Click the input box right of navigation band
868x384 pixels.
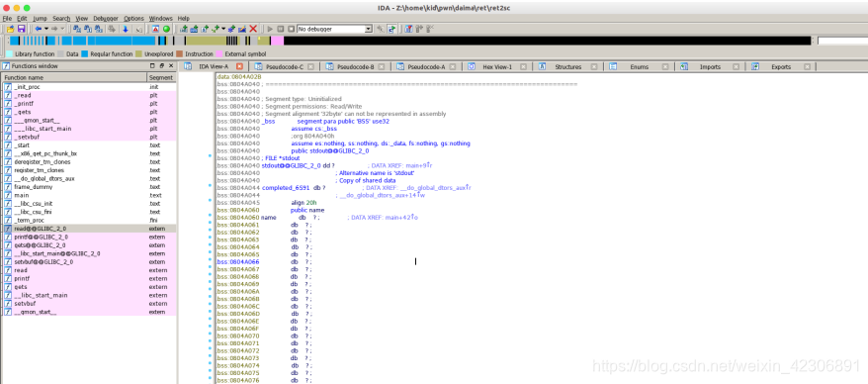pyautogui.click(x=842, y=41)
